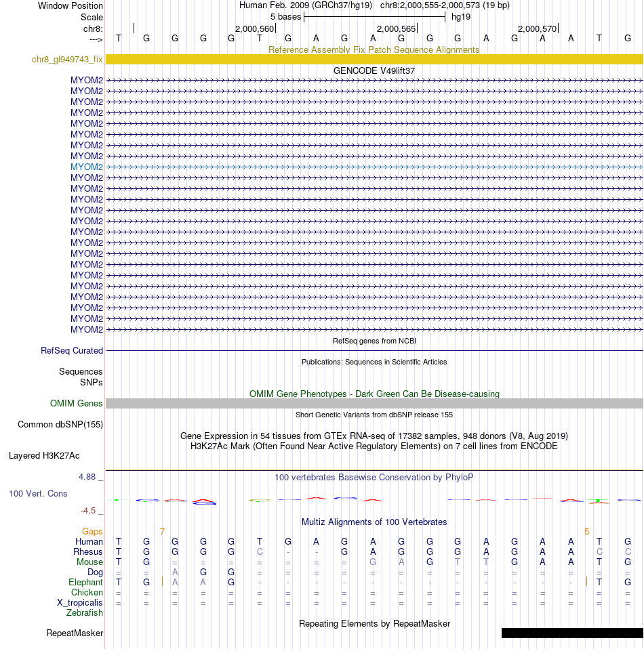Click the first MYOM2 transcript label
Screen dimensions: 644x649
(87, 81)
